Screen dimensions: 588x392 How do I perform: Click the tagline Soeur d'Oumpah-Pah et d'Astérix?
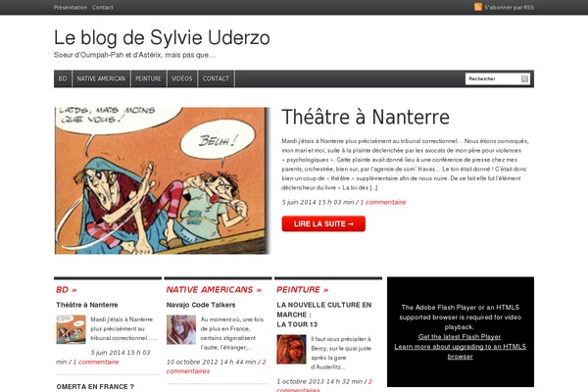[134, 55]
